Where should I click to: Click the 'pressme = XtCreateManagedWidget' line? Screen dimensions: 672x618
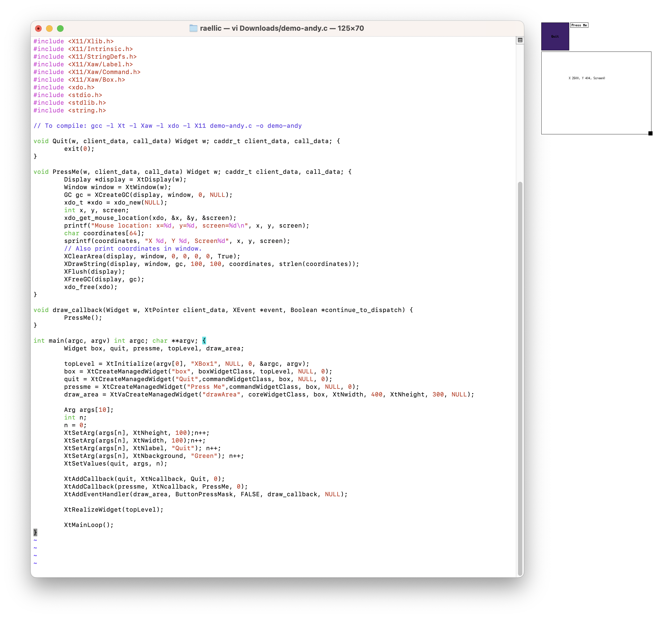pyautogui.click(x=212, y=387)
